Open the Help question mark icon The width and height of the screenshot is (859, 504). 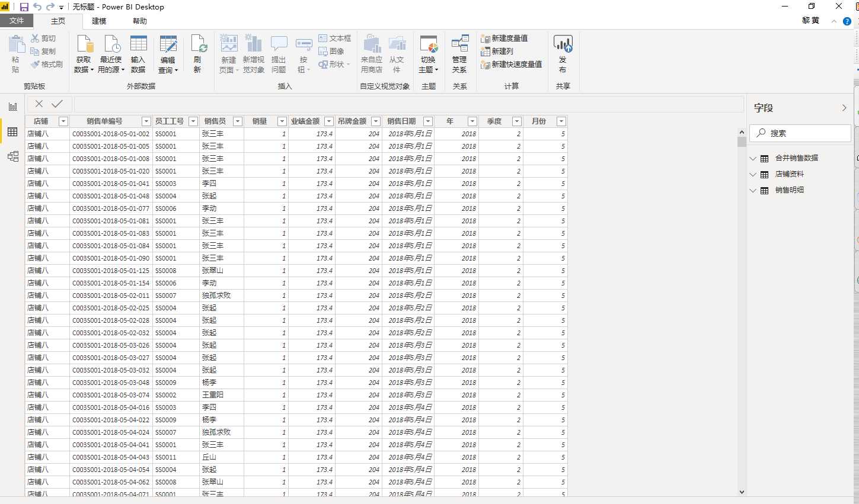[847, 21]
